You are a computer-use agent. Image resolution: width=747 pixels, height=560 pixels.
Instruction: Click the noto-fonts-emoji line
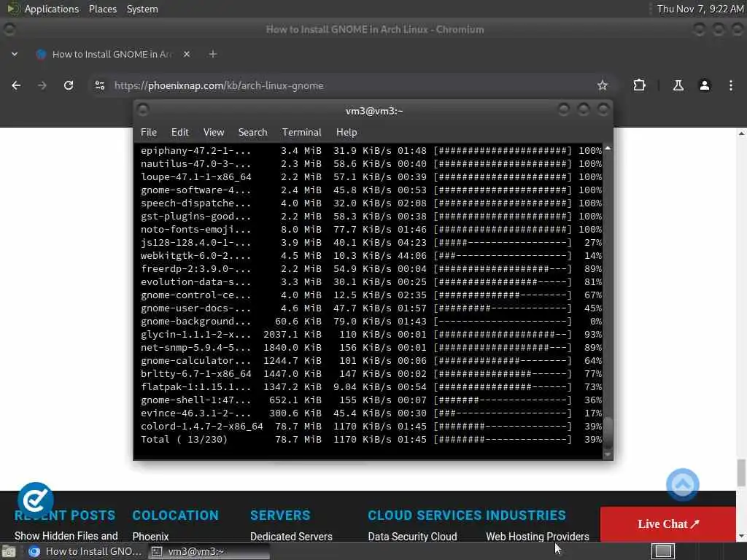(371, 229)
